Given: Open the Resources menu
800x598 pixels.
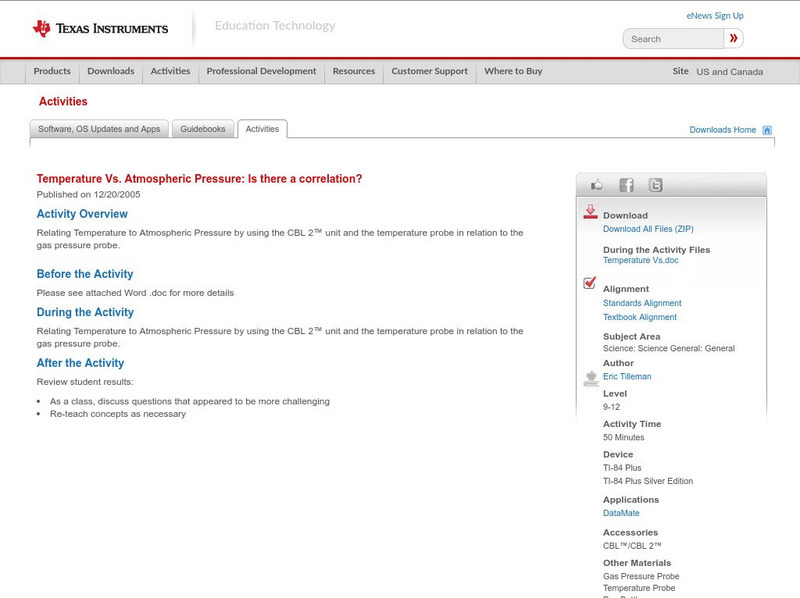Looking at the screenshot, I should pos(354,71).
